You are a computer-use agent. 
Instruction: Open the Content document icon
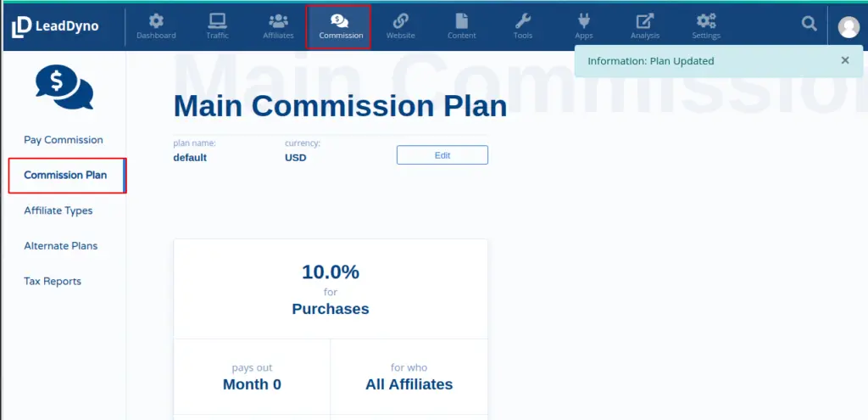pyautogui.click(x=461, y=21)
